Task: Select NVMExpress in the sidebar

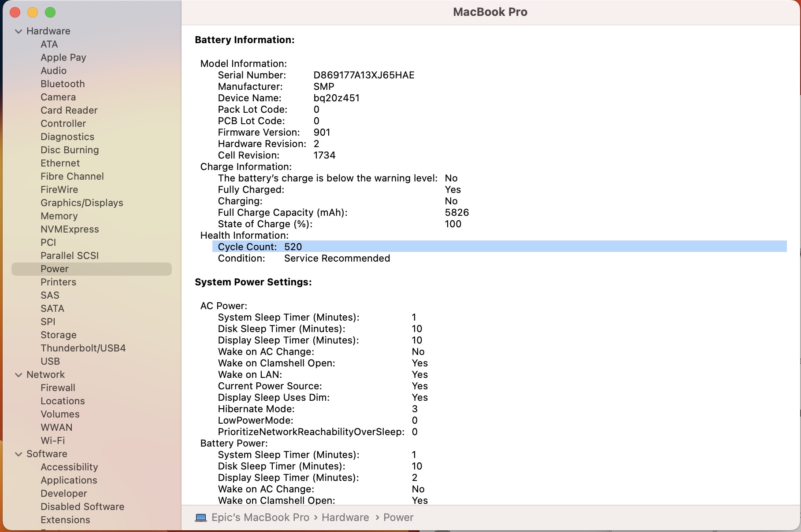Action: 70,229
